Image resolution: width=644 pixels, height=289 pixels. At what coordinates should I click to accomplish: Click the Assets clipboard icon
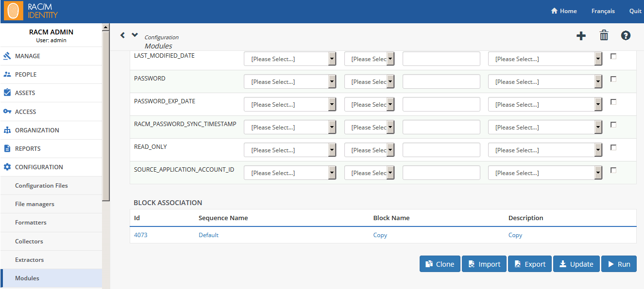pyautogui.click(x=7, y=93)
